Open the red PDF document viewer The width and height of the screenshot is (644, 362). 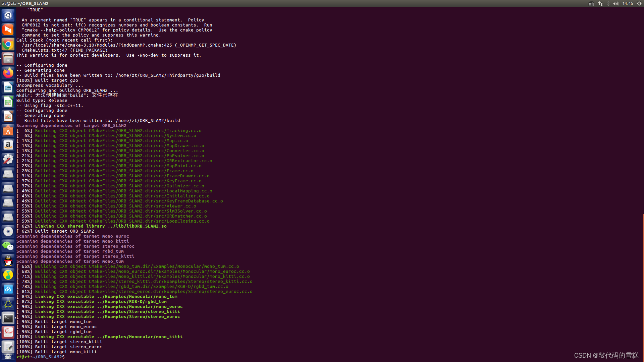click(x=8, y=333)
